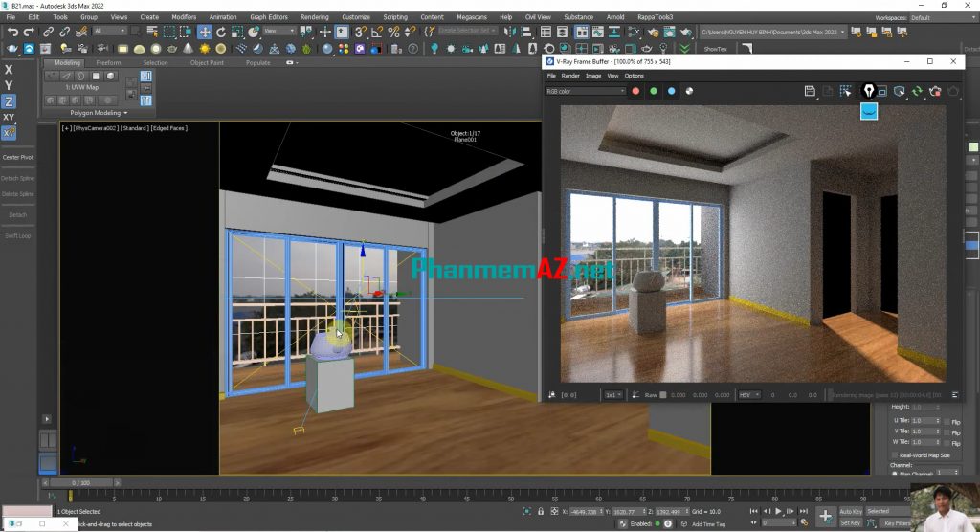Toggle green channel in V-Ray Frame Buffer
This screenshot has height=532, width=980.
[x=654, y=91]
